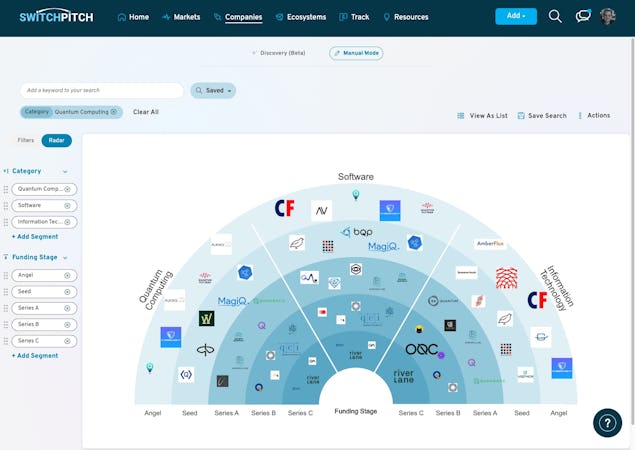635x450 pixels.
Task: Open the Home menu item
Action: pos(133,17)
